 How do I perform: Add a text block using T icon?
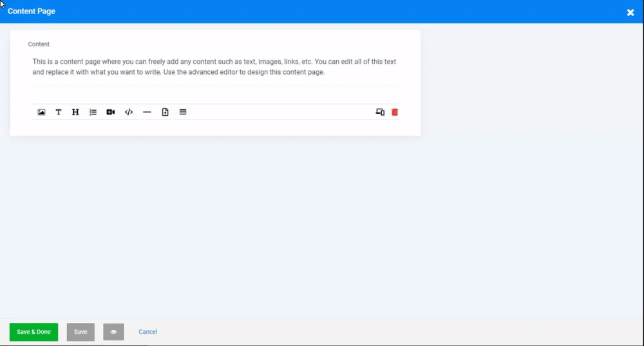point(59,112)
